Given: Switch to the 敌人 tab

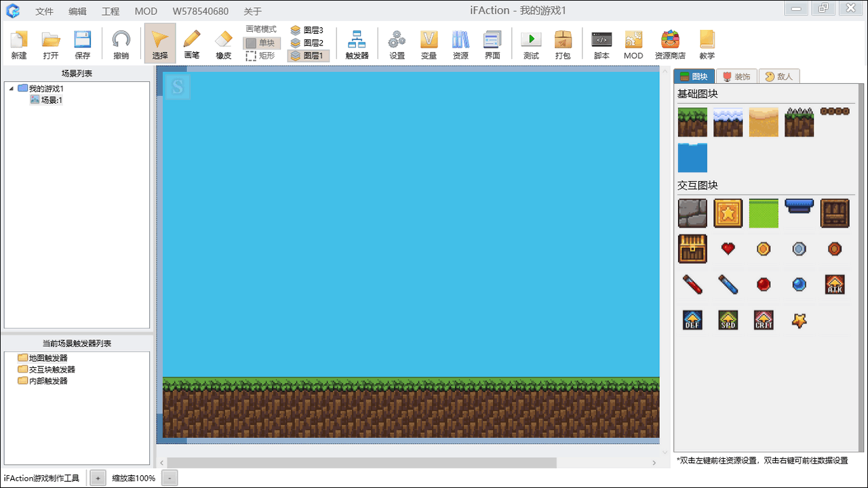Looking at the screenshot, I should point(779,77).
